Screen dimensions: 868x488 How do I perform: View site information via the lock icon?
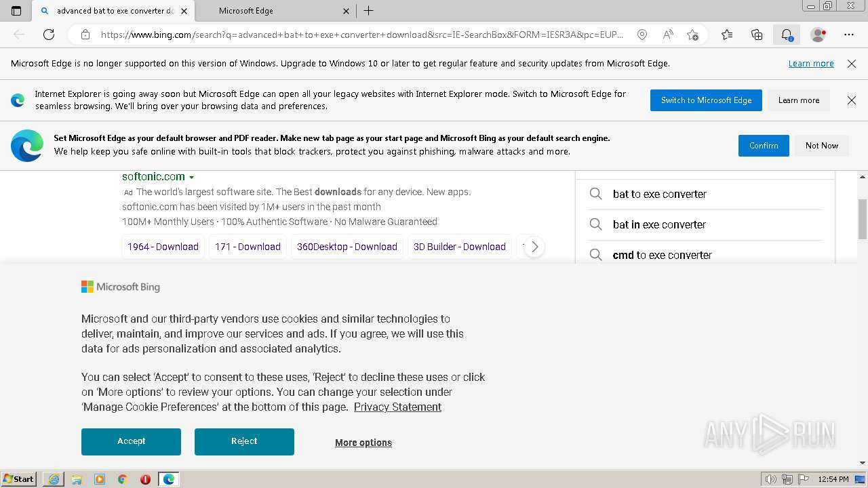(x=85, y=35)
